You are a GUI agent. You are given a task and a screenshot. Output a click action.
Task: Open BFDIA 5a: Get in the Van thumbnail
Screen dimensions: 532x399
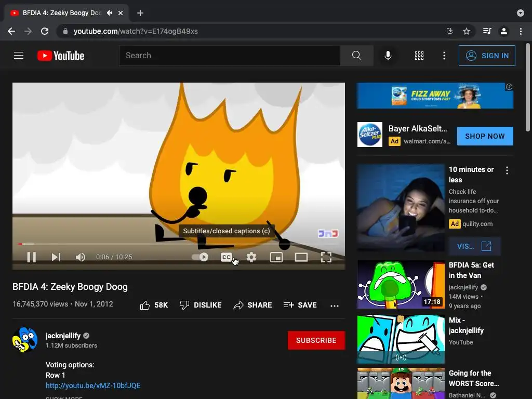click(x=401, y=284)
